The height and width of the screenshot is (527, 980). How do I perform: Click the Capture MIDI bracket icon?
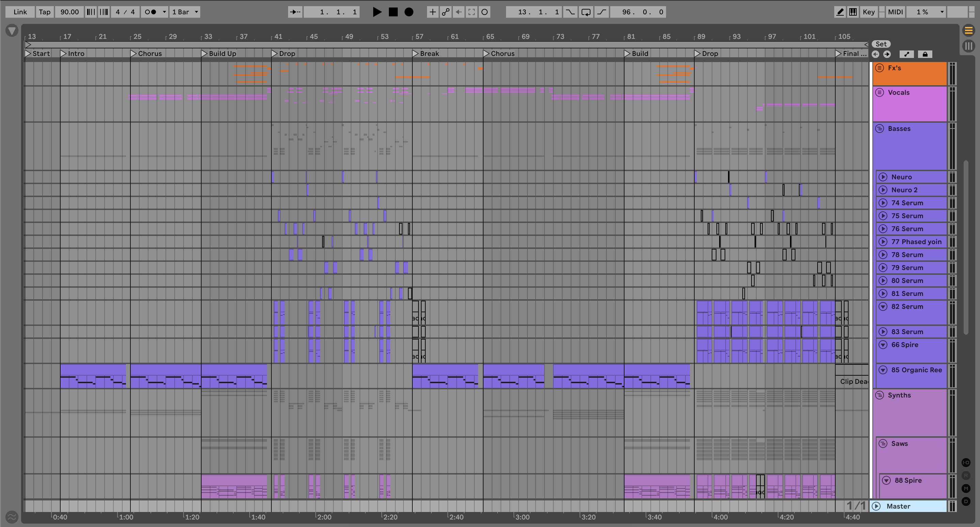471,12
